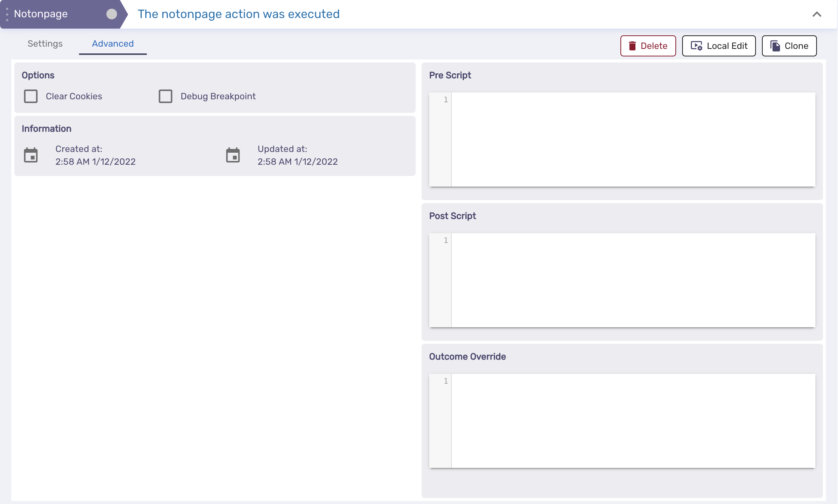
Task: Click the Notonpage action label
Action: (x=41, y=14)
